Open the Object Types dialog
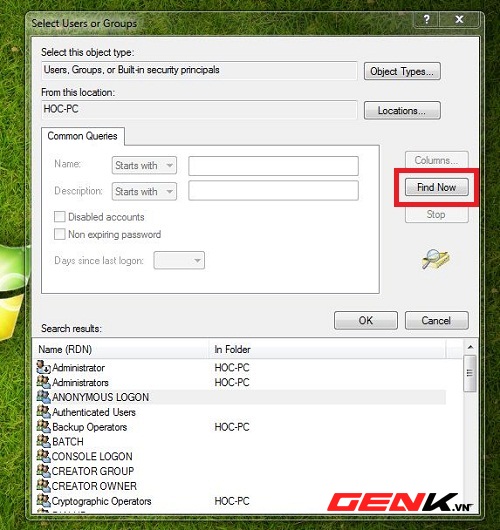The image size is (500, 530). click(x=402, y=71)
